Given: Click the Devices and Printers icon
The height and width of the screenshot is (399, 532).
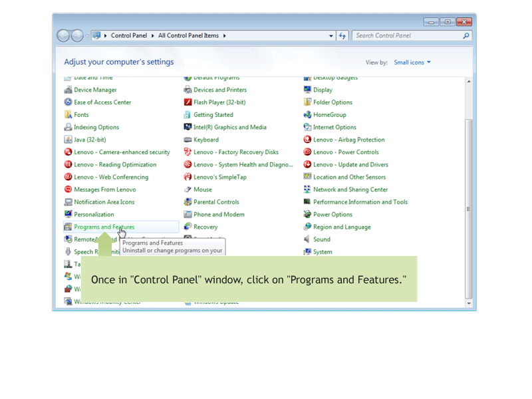Looking at the screenshot, I should click(188, 90).
